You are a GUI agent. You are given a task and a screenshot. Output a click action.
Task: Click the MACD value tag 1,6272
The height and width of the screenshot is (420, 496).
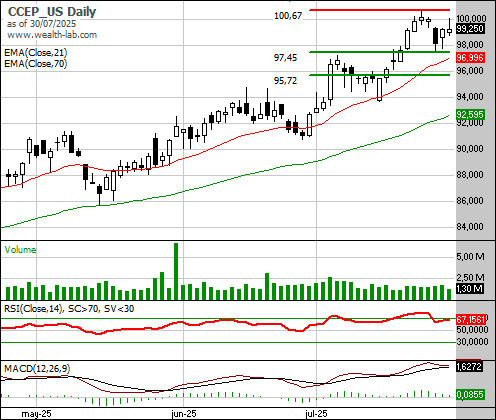point(469,367)
